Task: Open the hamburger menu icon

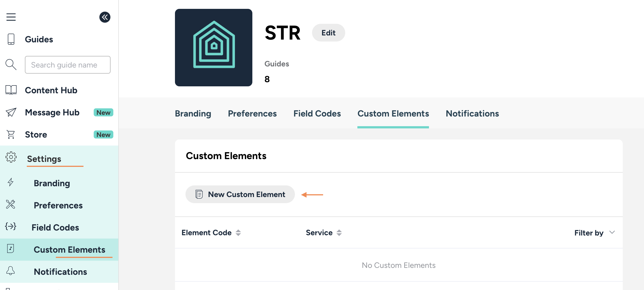Action: coord(11,17)
